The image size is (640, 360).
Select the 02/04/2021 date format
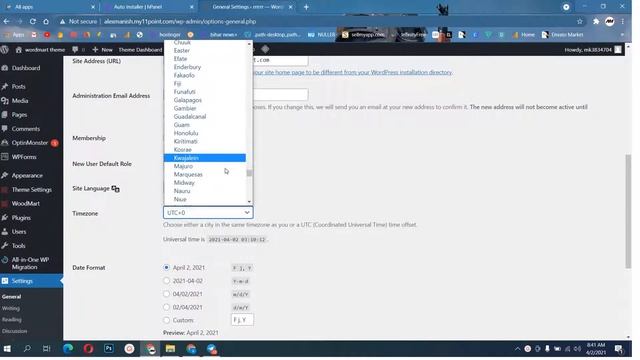pos(166,307)
